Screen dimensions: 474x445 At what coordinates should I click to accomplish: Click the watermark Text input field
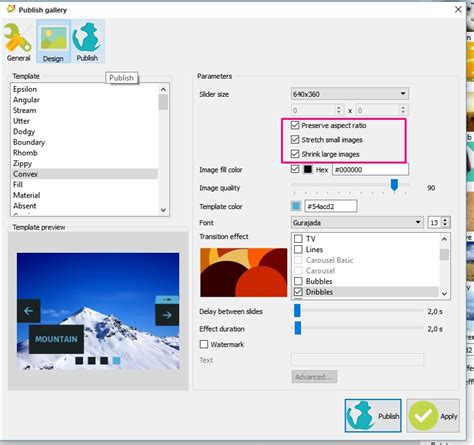click(x=358, y=360)
